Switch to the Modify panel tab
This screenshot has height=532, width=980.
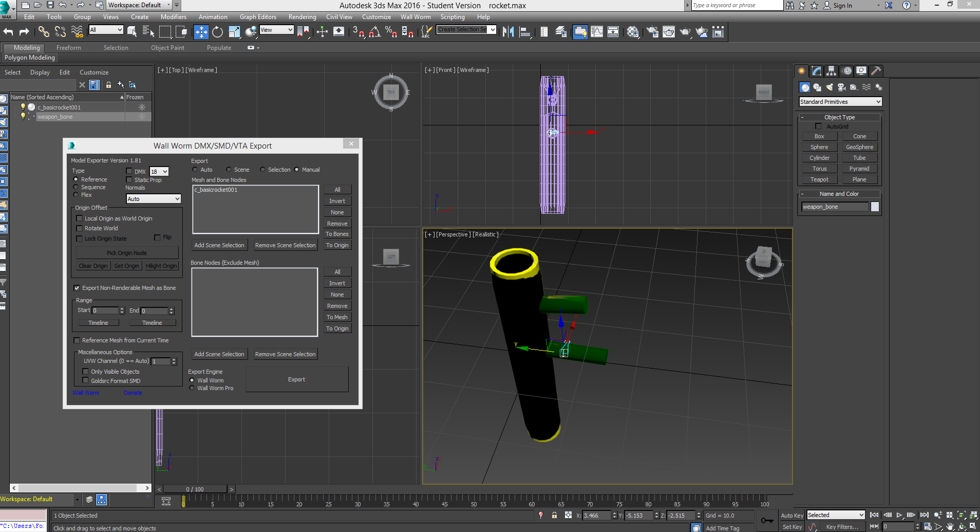click(816, 71)
